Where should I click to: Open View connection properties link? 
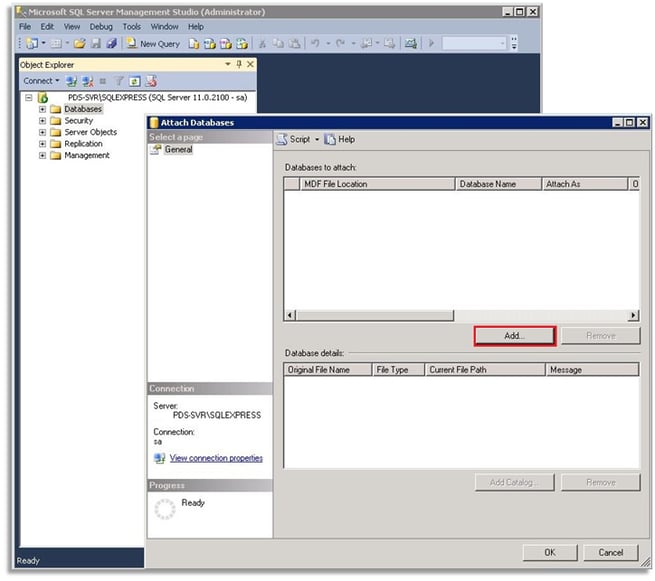[x=216, y=458]
